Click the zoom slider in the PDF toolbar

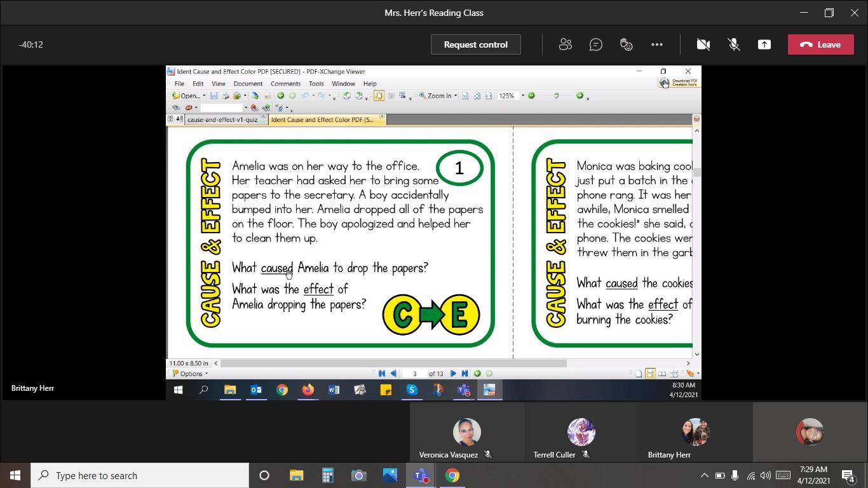556,96
